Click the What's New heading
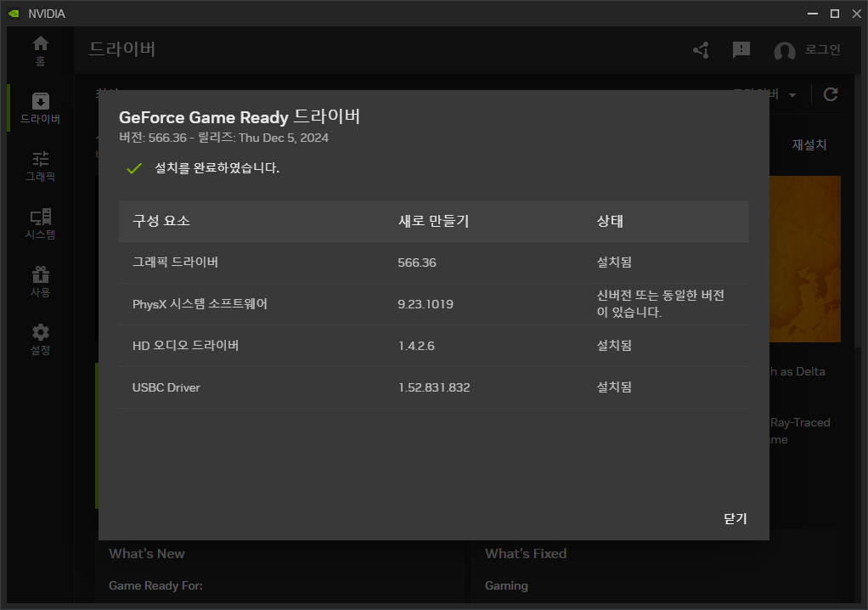Viewport: 868px width, 610px height. point(147,554)
